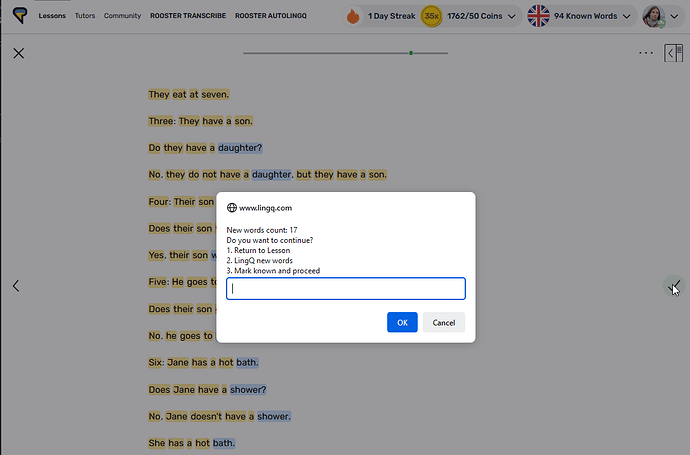The width and height of the screenshot is (690, 455).
Task: Click "bath." in the She has line
Action: click(224, 443)
